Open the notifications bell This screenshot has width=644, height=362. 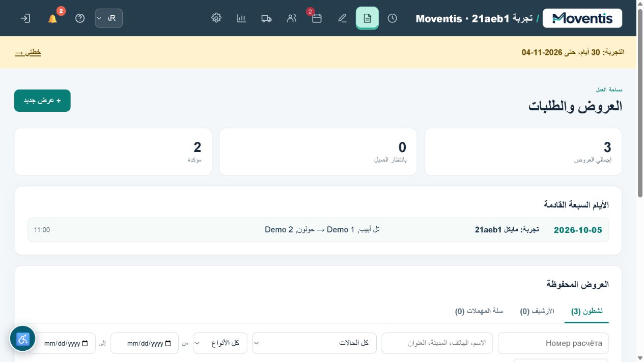click(52, 18)
